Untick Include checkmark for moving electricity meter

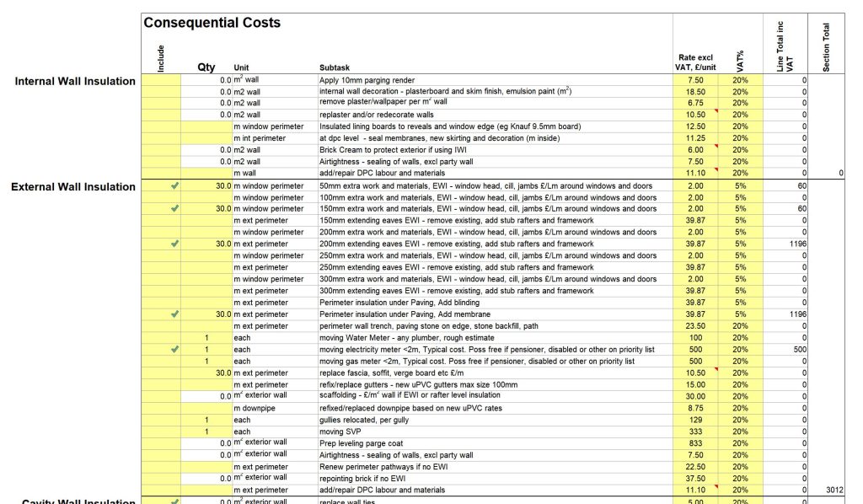[174, 349]
